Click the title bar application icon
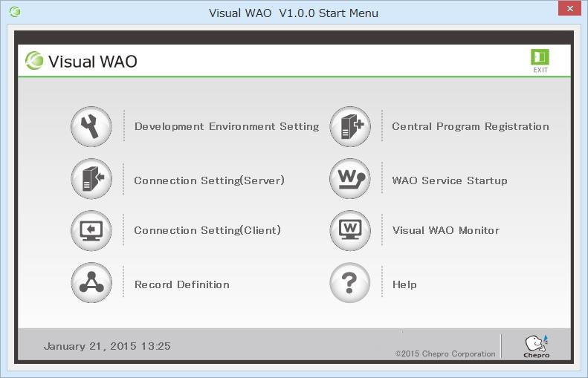This screenshot has height=378, width=588. tap(15, 12)
